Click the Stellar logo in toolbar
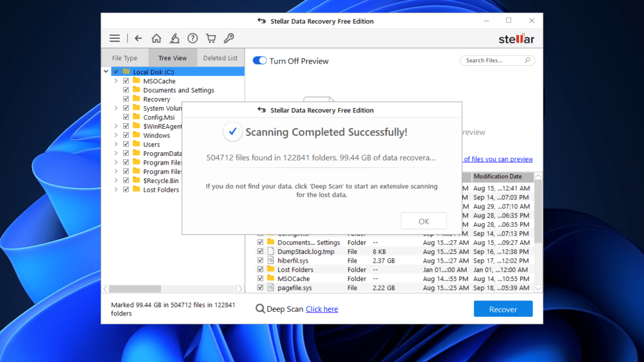This screenshot has height=362, width=644. [516, 38]
